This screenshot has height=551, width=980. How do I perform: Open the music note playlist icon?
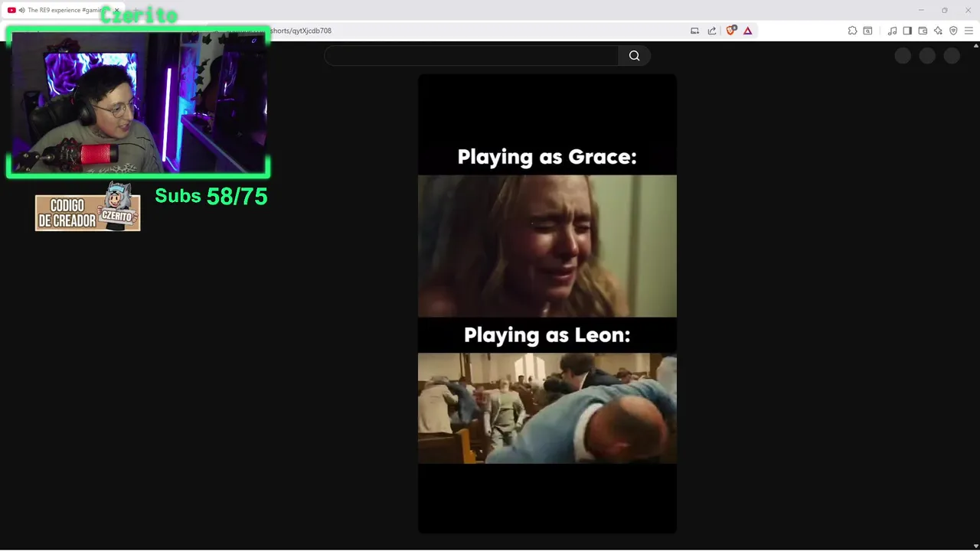[x=892, y=31]
